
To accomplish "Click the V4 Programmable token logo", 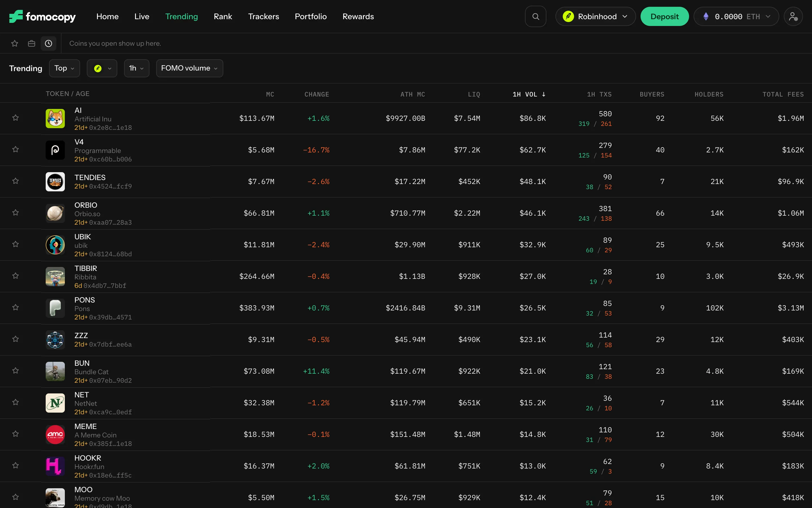I will click(x=55, y=150).
